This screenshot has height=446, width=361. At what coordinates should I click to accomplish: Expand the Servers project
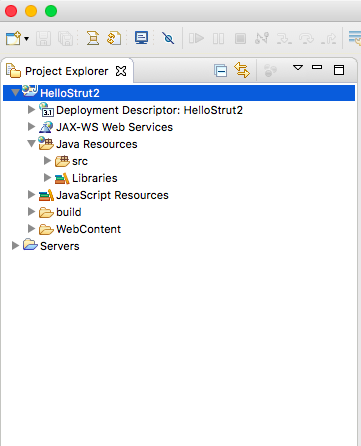(x=15, y=246)
